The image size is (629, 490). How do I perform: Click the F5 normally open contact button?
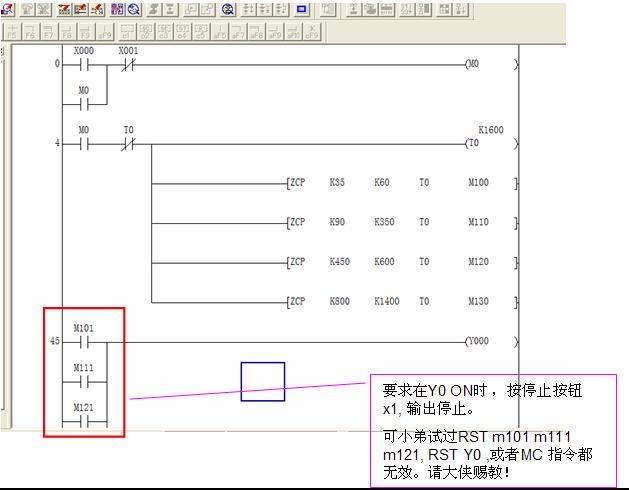pyautogui.click(x=12, y=31)
